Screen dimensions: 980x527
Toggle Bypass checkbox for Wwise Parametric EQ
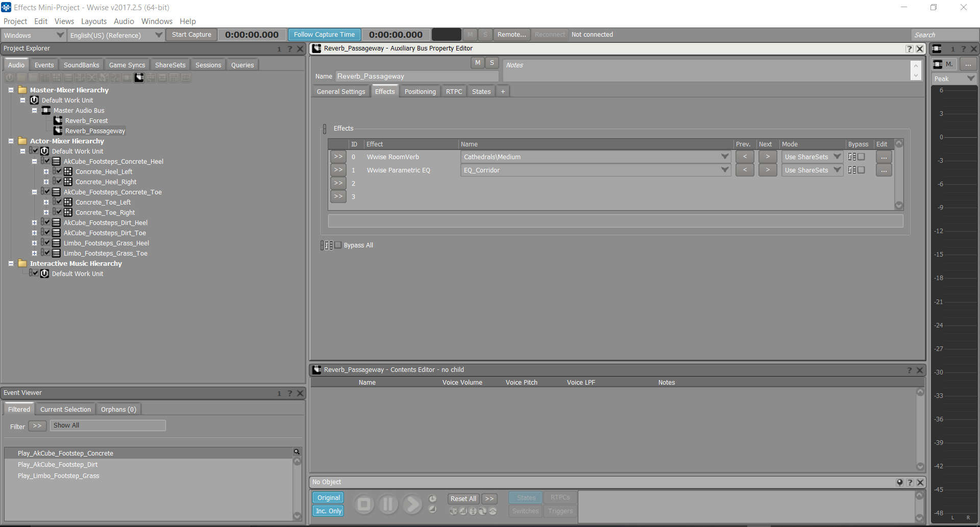(x=861, y=170)
